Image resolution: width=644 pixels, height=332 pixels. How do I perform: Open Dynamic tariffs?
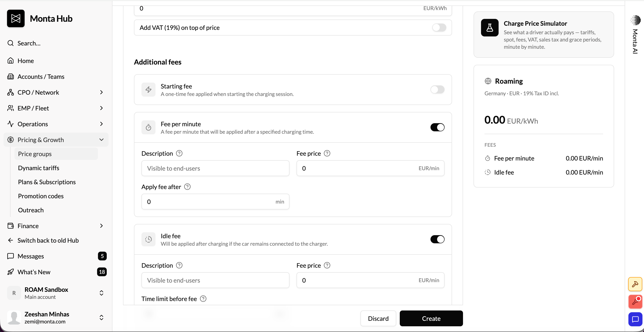(x=56, y=168)
